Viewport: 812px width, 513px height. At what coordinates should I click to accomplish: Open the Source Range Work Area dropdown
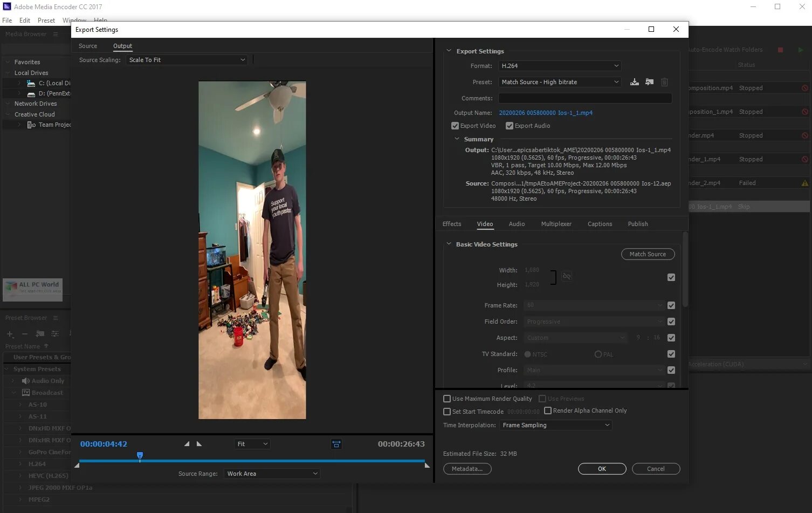pyautogui.click(x=272, y=474)
